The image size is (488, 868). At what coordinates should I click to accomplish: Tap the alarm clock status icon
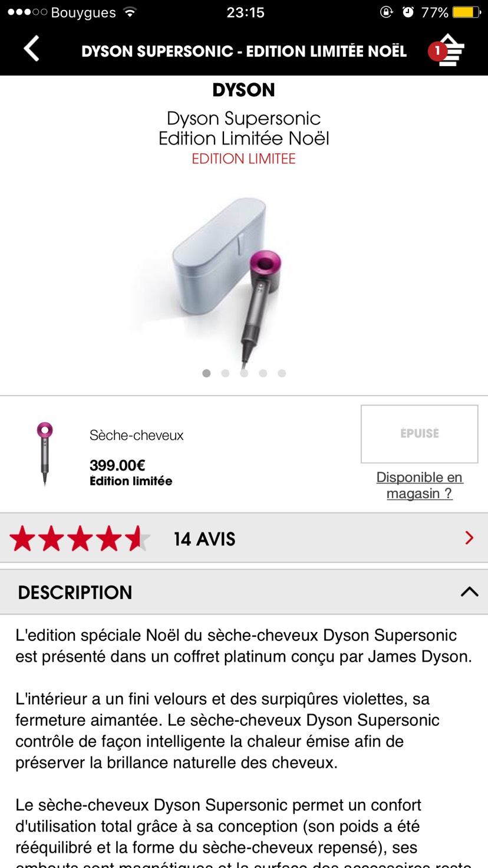(408, 12)
